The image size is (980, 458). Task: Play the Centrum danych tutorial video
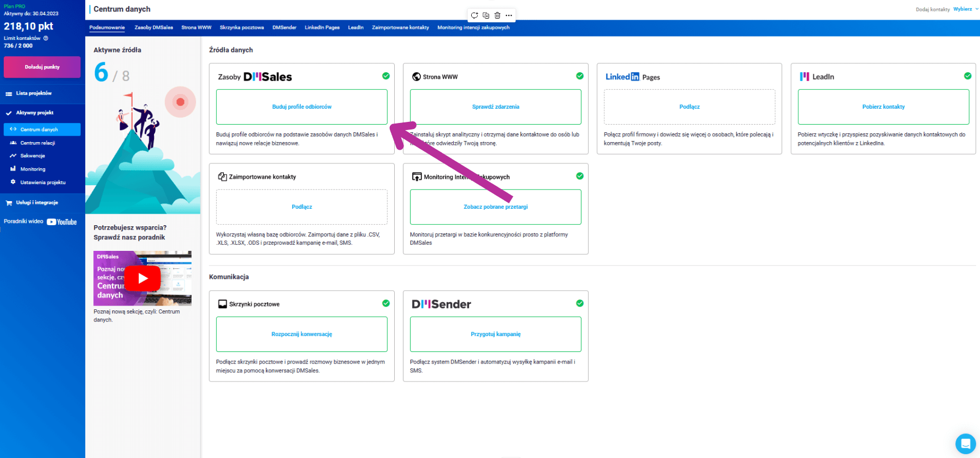pos(142,278)
